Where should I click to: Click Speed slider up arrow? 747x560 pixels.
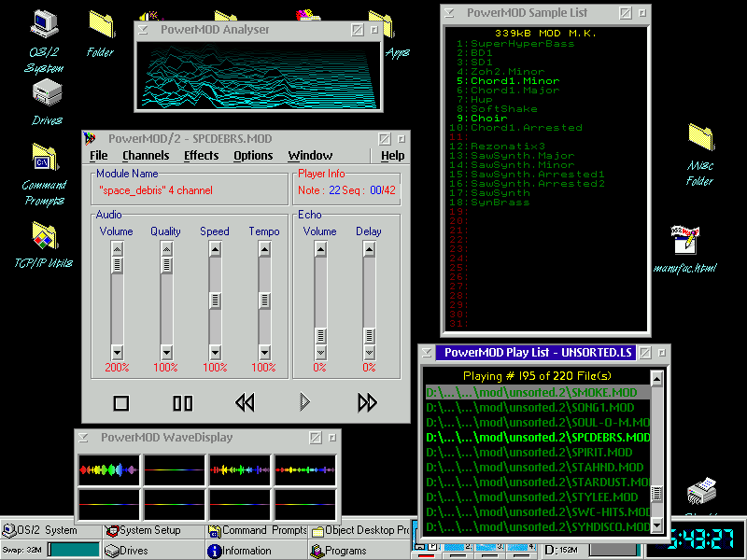[x=215, y=249]
